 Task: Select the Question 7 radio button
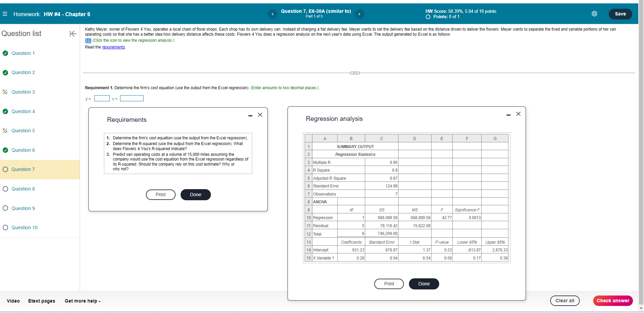5,169
